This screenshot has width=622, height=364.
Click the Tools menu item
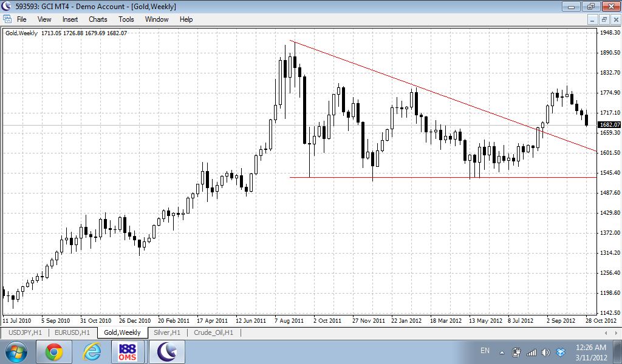[x=126, y=19]
